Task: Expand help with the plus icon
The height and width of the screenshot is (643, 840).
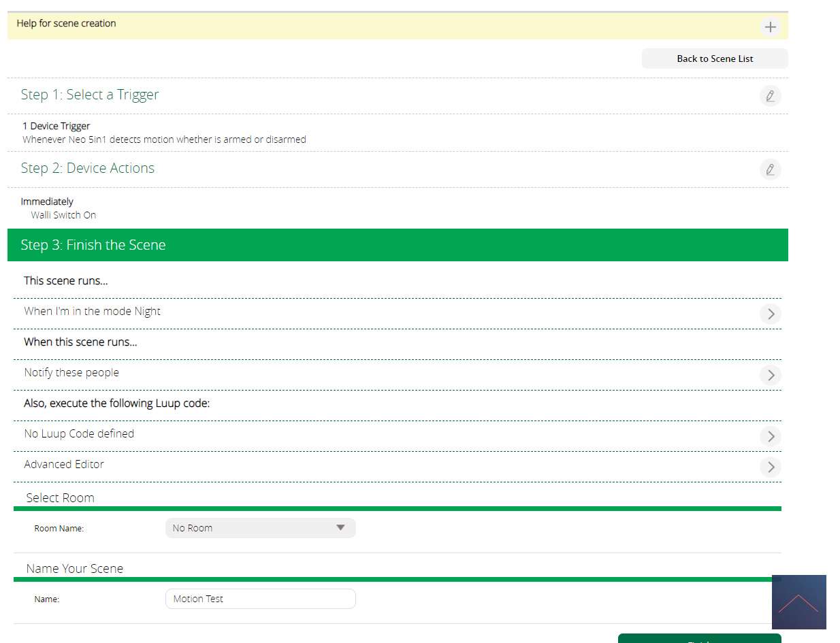Action: pos(770,27)
